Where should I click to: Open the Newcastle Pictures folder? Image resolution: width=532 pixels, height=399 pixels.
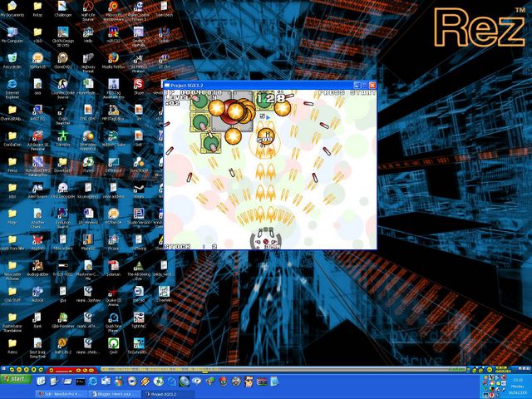(x=12, y=270)
